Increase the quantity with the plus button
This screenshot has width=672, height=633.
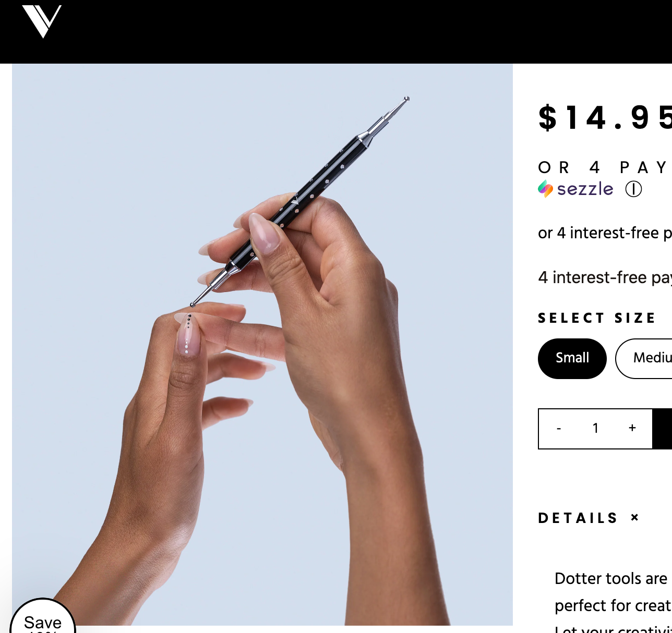pos(632,428)
